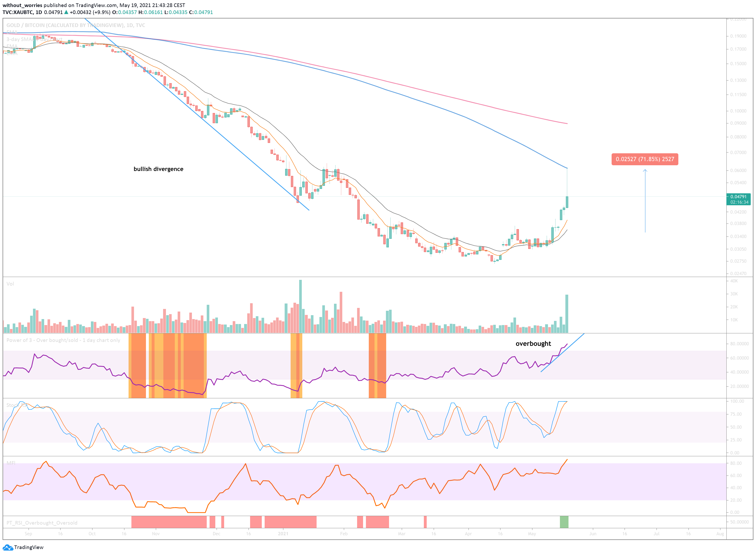756x555 pixels.
Task: Click the latest green candle body
Action: click(x=567, y=202)
